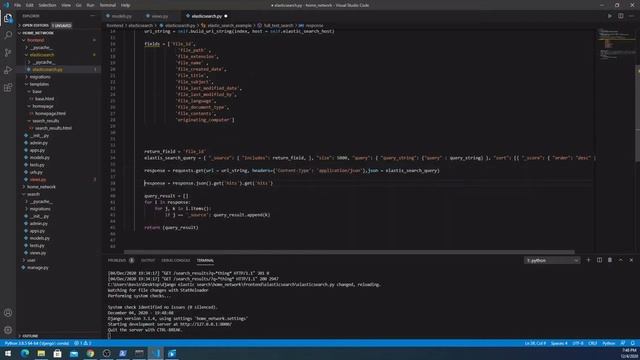This screenshot has width=640, height=360.
Task: Kill the terminal with the trash icon
Action: pos(610,260)
